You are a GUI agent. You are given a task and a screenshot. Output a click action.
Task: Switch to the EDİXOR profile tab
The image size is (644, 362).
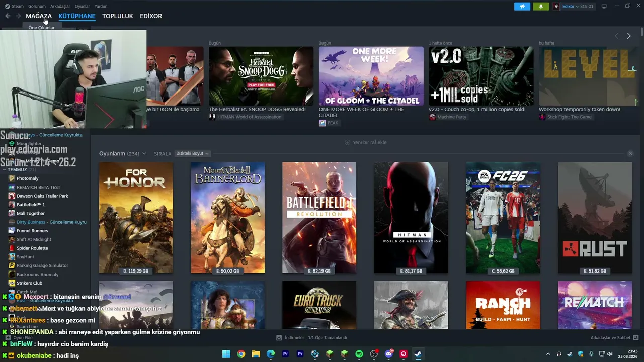(151, 16)
